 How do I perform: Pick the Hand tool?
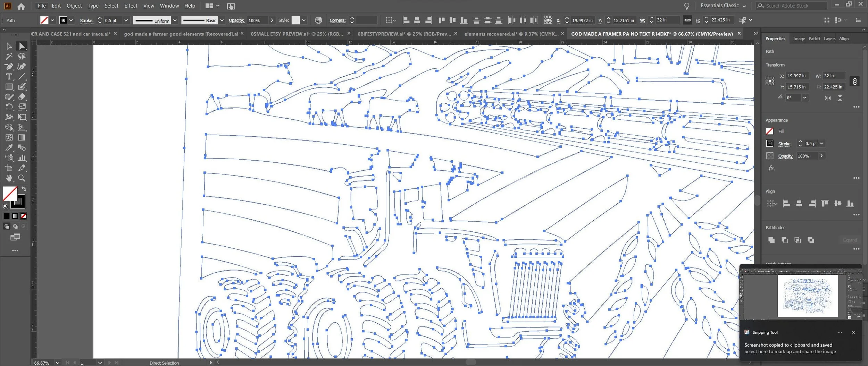9,178
